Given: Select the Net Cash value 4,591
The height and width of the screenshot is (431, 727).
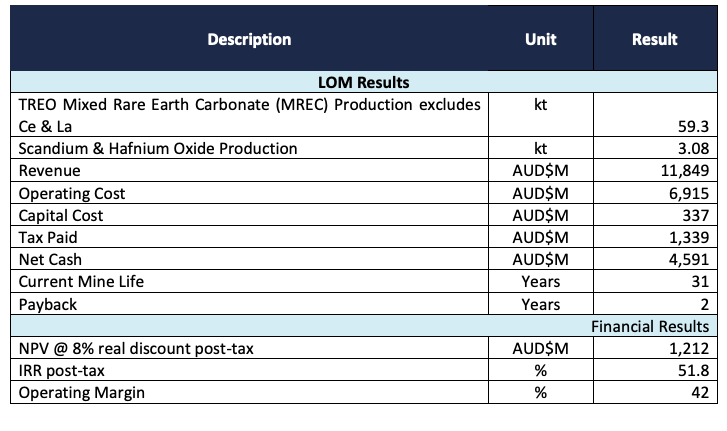Looking at the screenshot, I should 689,259.
